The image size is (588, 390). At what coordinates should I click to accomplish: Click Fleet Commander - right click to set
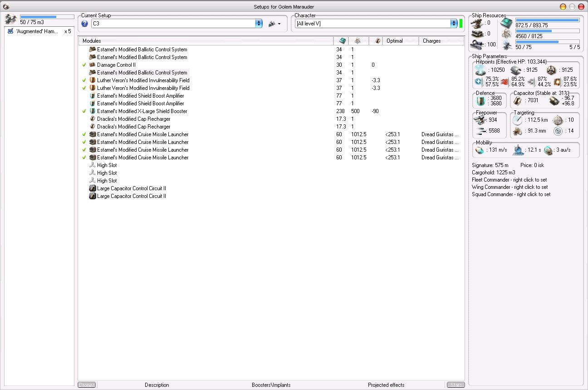click(x=510, y=180)
